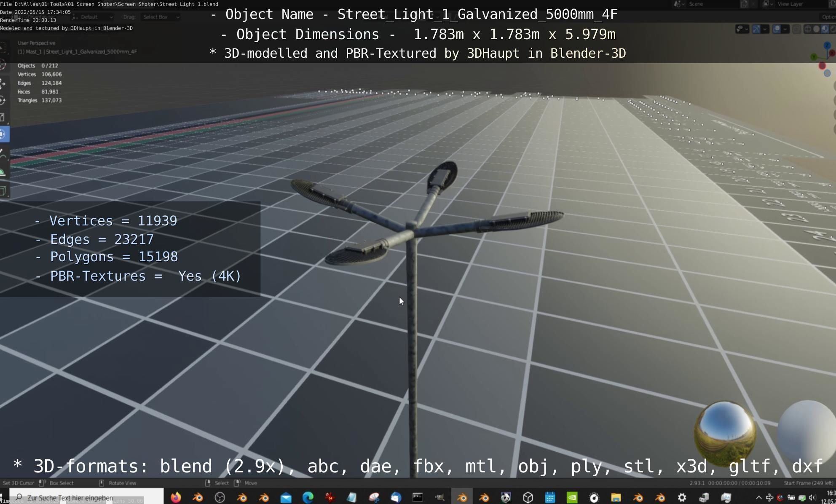Click the negative Z axis gizmo dot

pyautogui.click(x=827, y=73)
